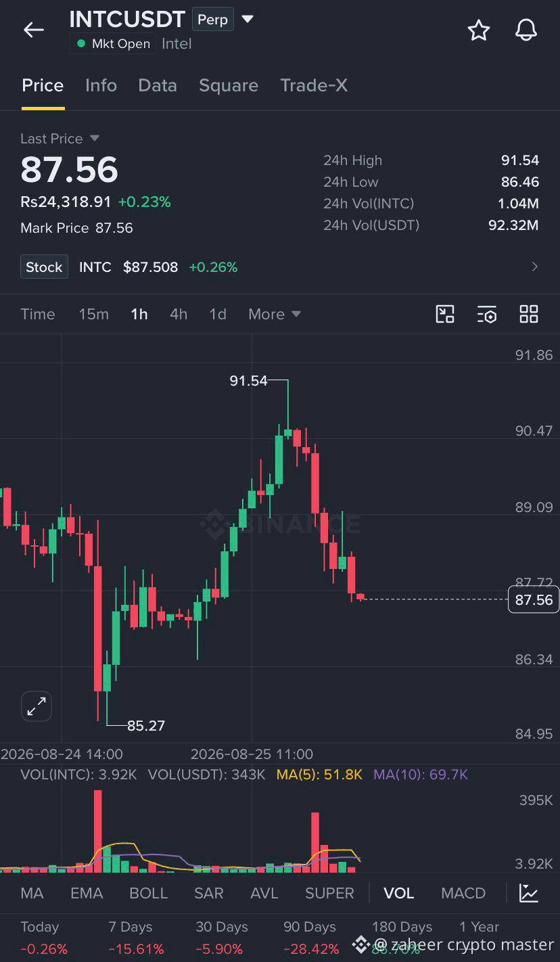
Task: Expand the INTCUSDT pair selector arrow
Action: pos(248,19)
